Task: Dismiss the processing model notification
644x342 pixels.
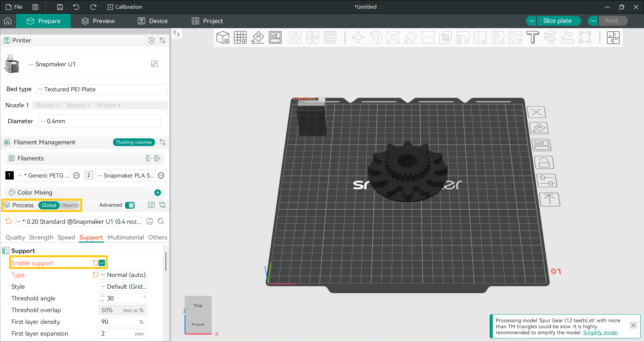Action: point(633,325)
